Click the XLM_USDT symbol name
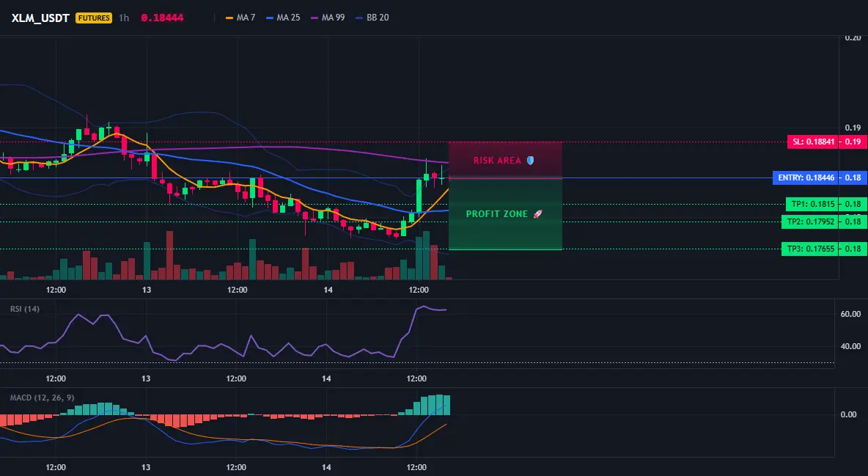This screenshot has width=868, height=476. click(x=40, y=18)
